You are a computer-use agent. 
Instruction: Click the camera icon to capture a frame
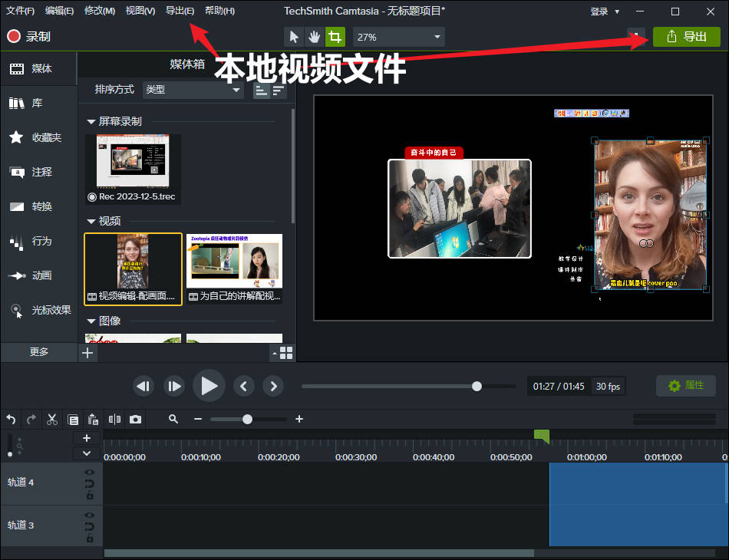[134, 419]
